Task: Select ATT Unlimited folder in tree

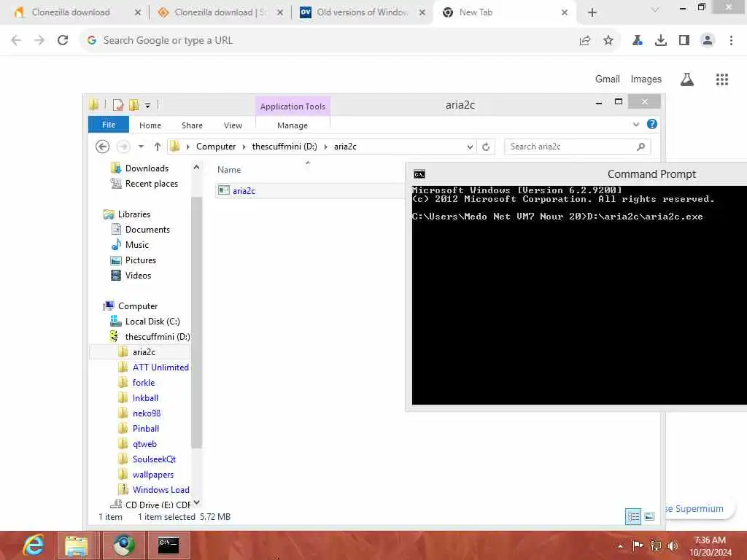Action: (x=160, y=367)
